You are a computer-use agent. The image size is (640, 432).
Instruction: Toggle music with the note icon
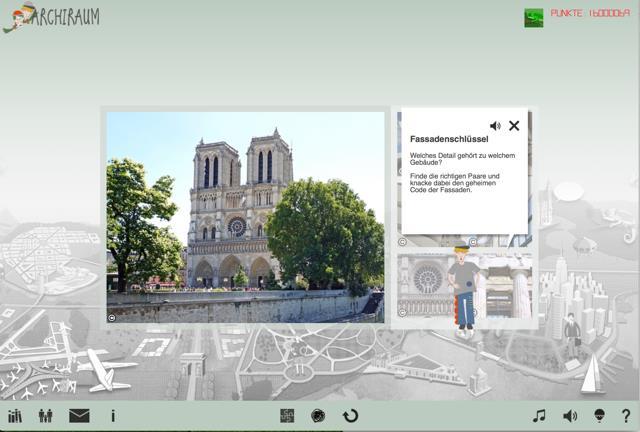click(x=539, y=416)
